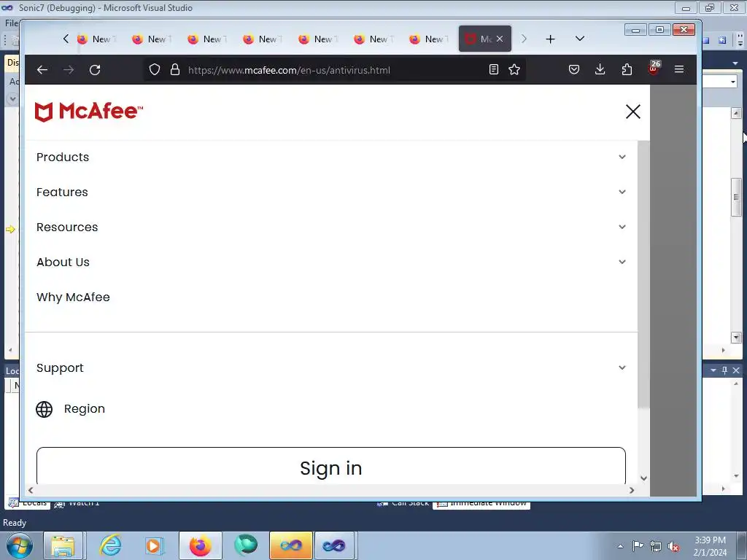Expand the Features menu chevron
The width and height of the screenshot is (747, 560).
coord(622,192)
